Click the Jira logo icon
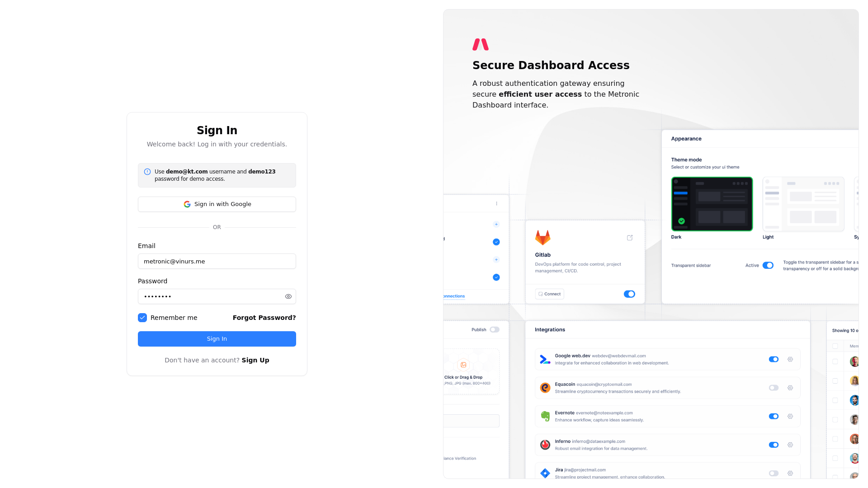Image resolution: width=868 pixels, height=488 pixels. coord(545,473)
